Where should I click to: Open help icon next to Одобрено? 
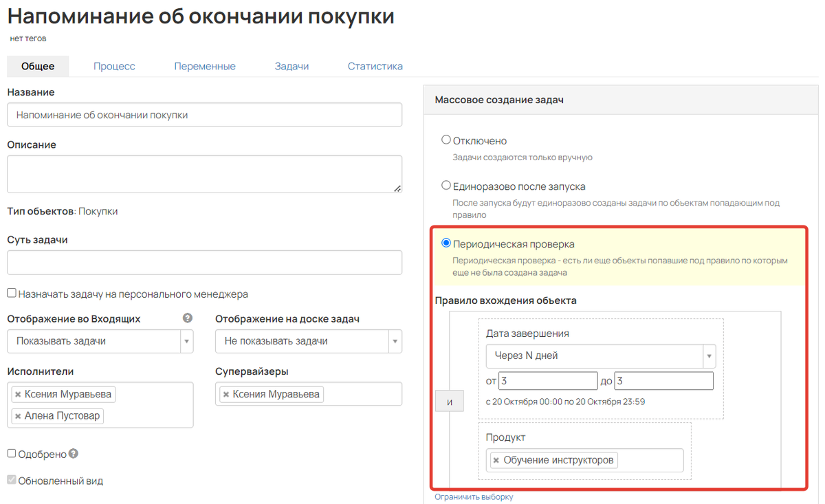tap(74, 454)
